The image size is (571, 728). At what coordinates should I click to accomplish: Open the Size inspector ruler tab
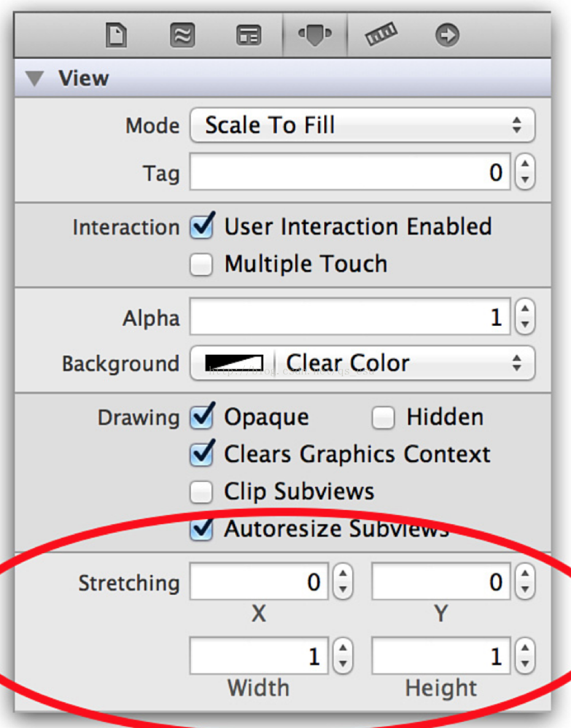tap(381, 34)
